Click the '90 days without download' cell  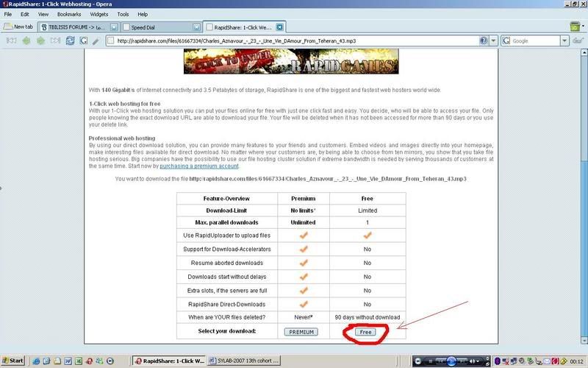(x=367, y=317)
